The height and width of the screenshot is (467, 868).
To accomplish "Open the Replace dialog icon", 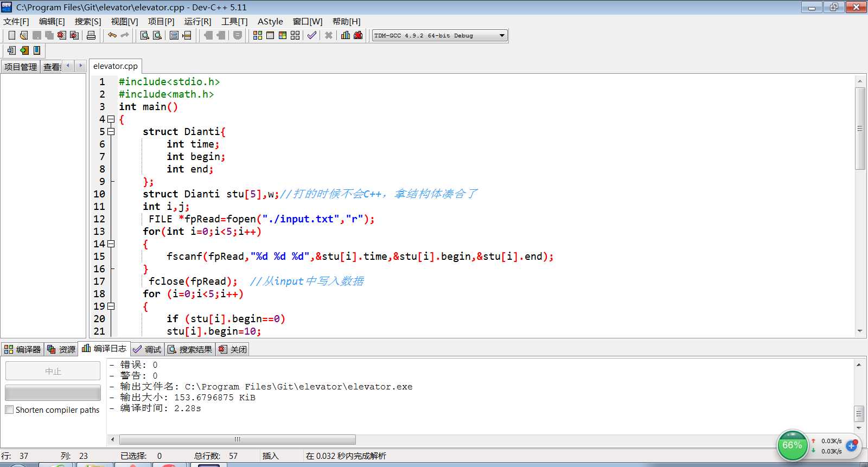I will (x=157, y=35).
